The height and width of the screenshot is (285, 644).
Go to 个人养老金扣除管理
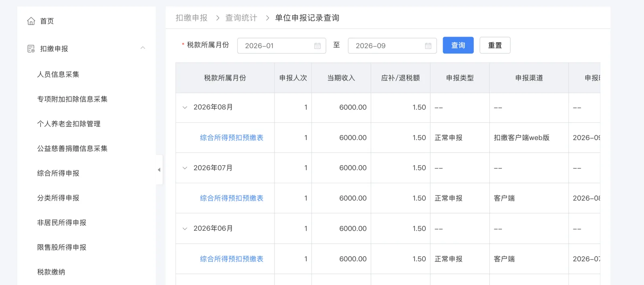[x=69, y=124]
